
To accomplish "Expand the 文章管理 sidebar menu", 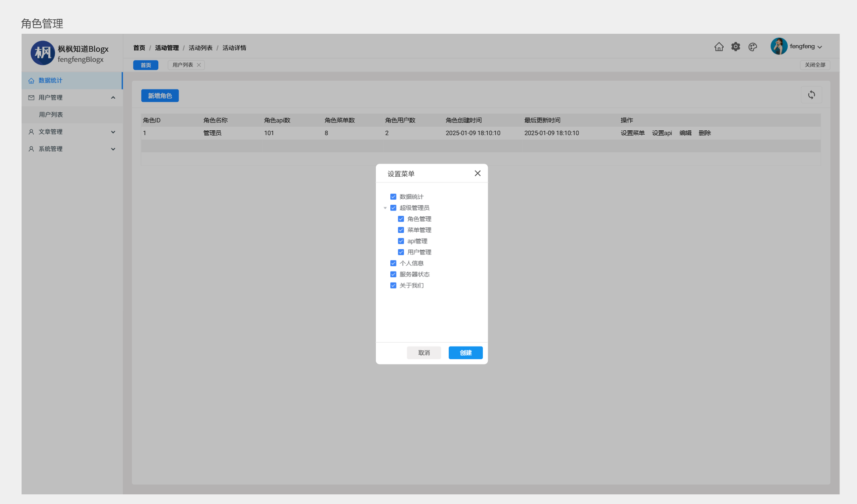I will click(x=72, y=132).
